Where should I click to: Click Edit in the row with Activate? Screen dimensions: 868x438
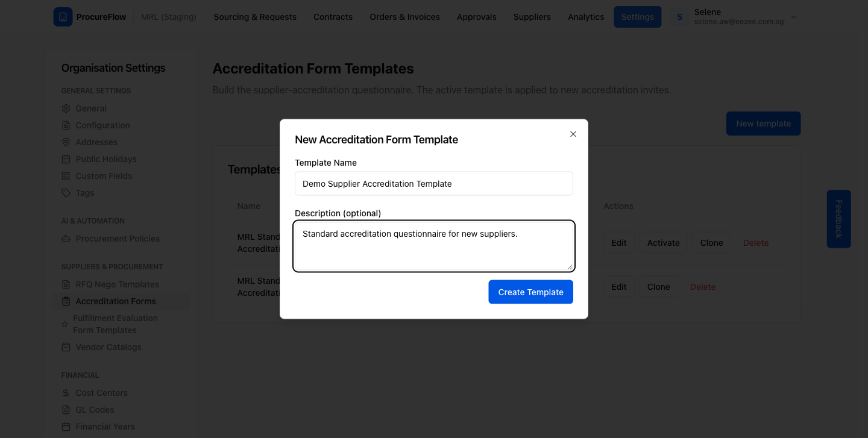coord(619,243)
